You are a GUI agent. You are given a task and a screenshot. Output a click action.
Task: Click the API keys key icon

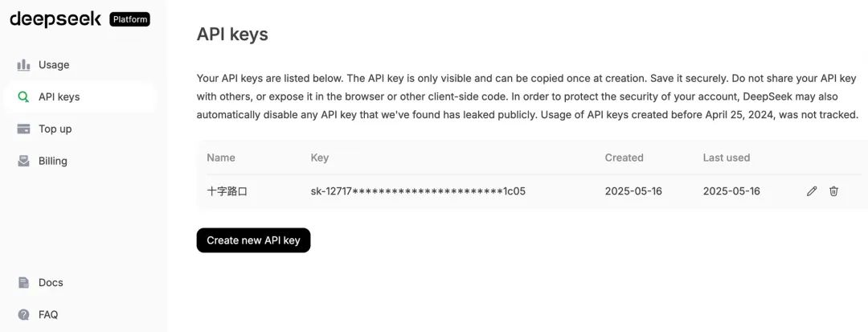(x=23, y=97)
